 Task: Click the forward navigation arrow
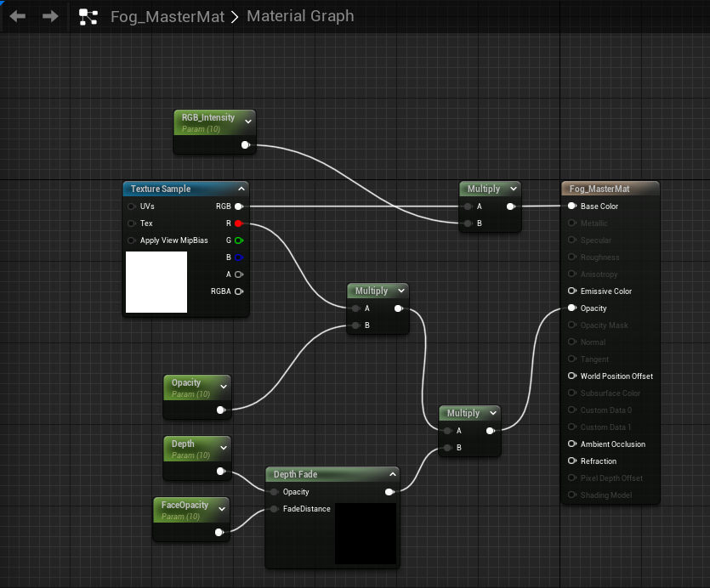click(x=50, y=16)
